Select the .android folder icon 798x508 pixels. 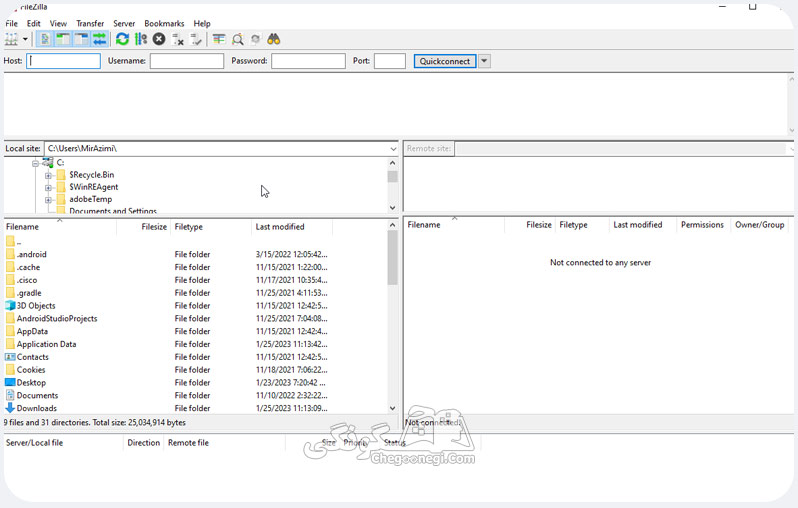[10, 254]
